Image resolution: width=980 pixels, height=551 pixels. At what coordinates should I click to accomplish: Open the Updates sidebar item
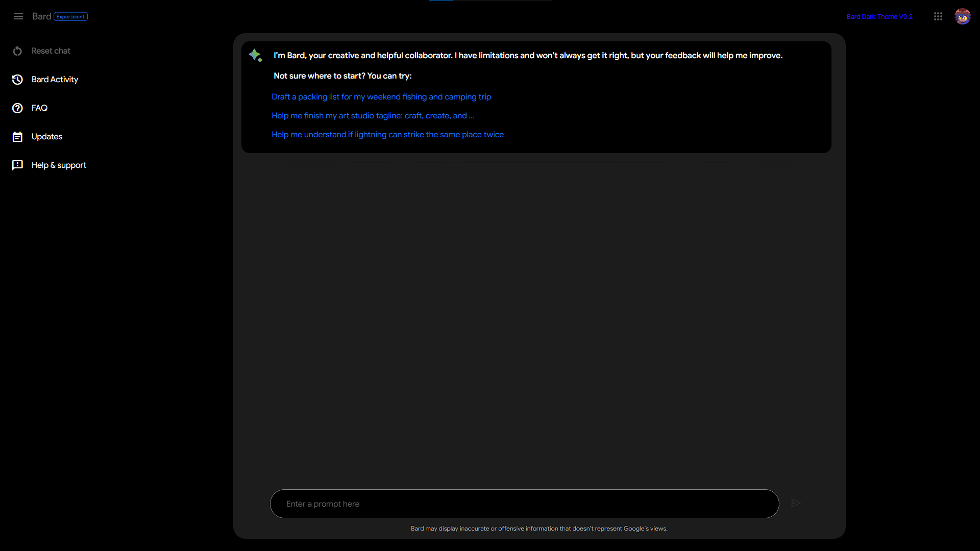tap(47, 137)
